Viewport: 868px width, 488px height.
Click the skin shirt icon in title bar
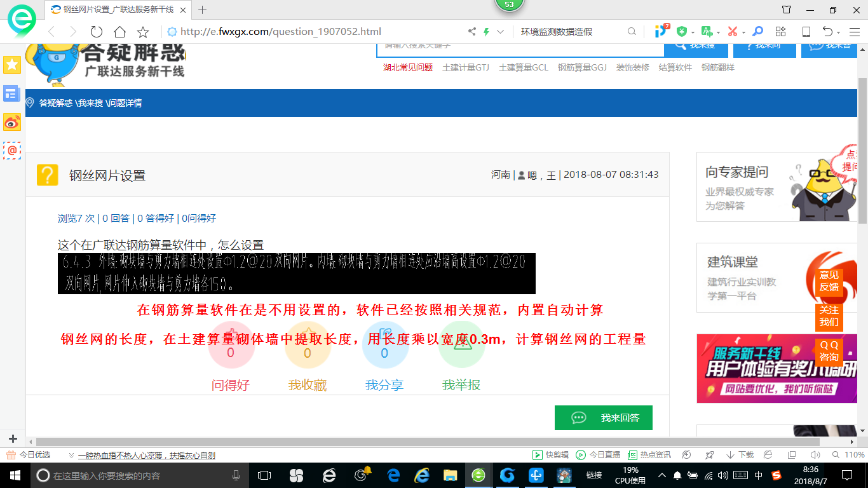tap(787, 10)
